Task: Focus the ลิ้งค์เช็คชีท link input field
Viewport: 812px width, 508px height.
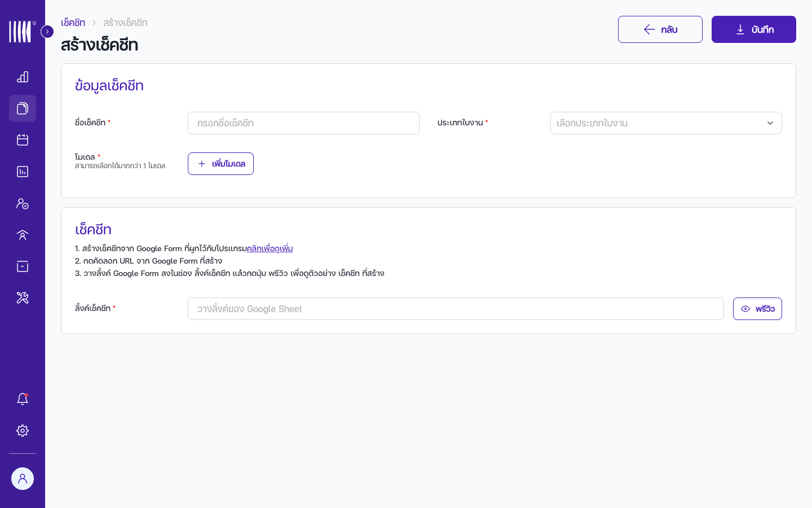Action: (456, 309)
